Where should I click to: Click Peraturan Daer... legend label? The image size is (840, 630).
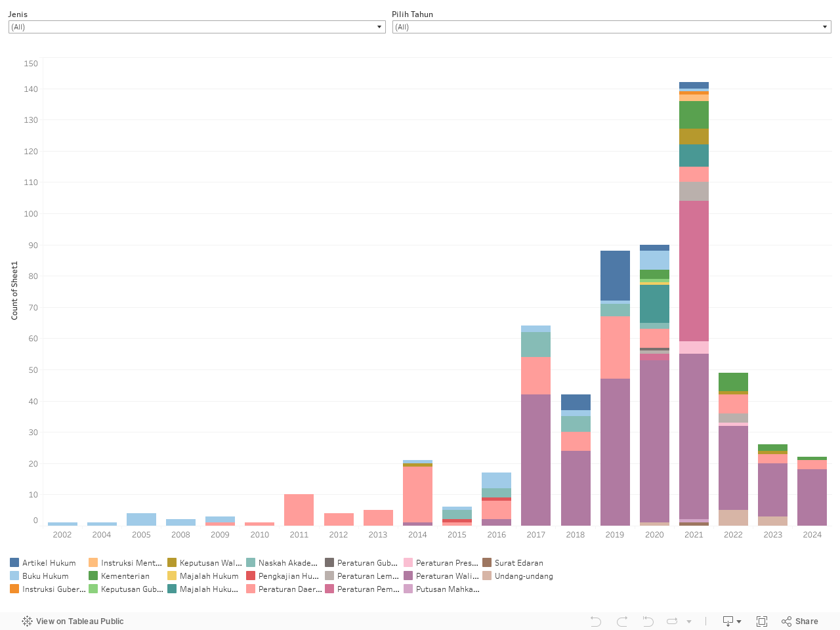pyautogui.click(x=290, y=589)
